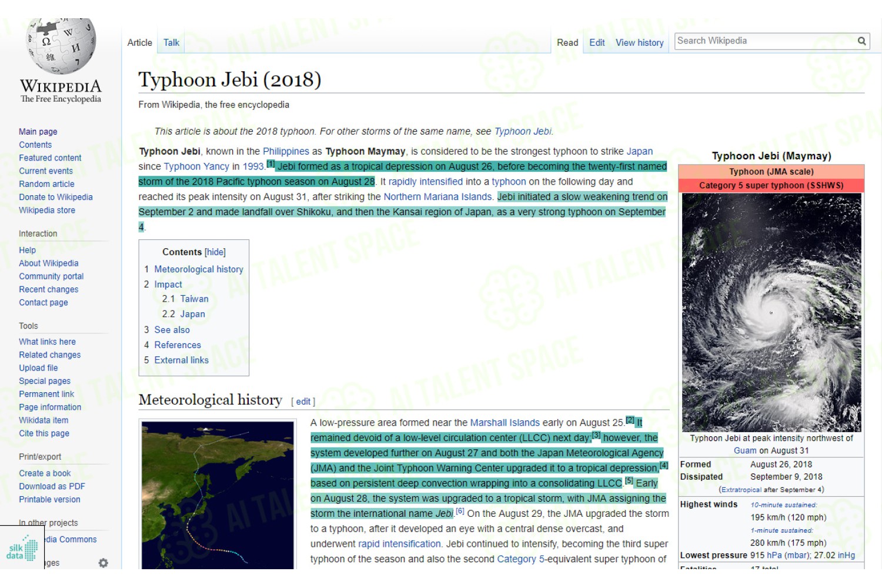Hide the Contents table of contents
This screenshot has height=588, width=882.
(215, 252)
